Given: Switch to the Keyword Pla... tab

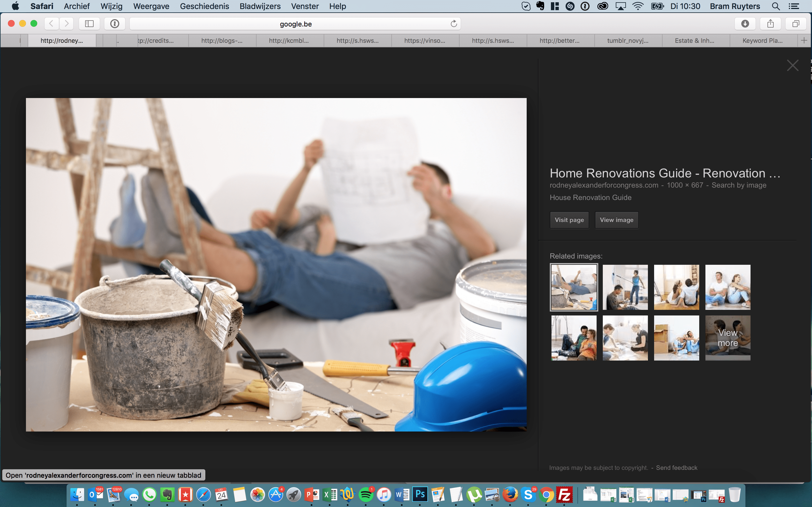Looking at the screenshot, I should (762, 41).
